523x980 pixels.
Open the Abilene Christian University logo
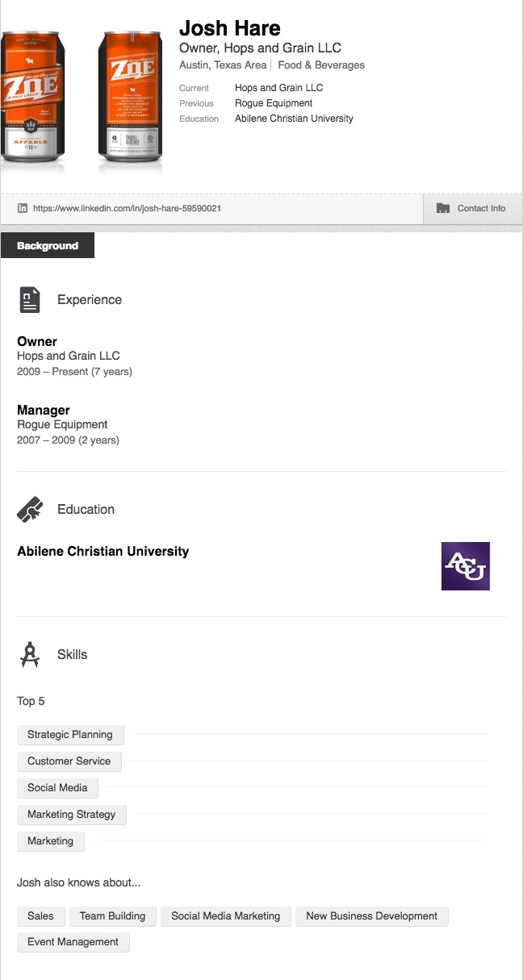(x=465, y=566)
